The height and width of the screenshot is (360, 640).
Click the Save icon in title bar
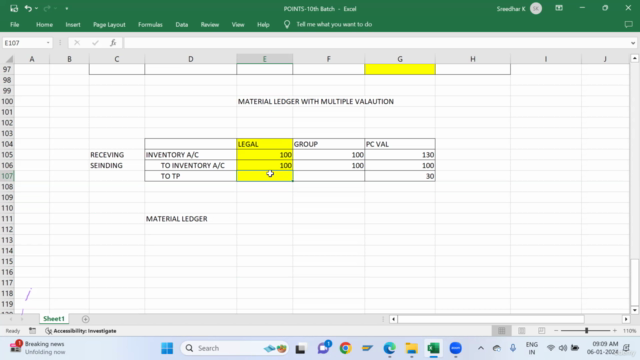click(14, 9)
